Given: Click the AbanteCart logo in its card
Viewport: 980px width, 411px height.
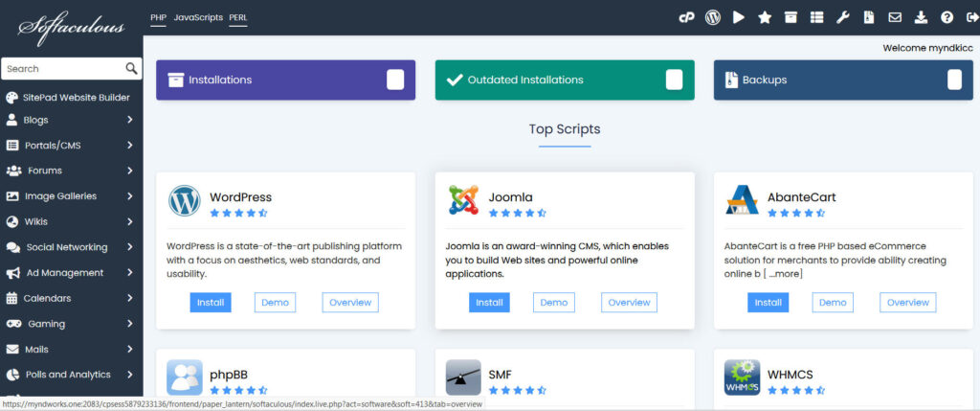Looking at the screenshot, I should [x=742, y=200].
